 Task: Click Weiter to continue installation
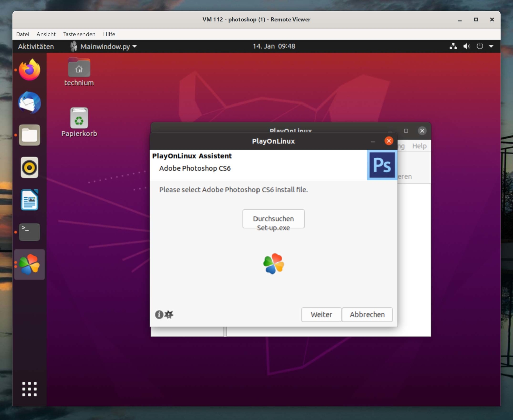click(321, 314)
